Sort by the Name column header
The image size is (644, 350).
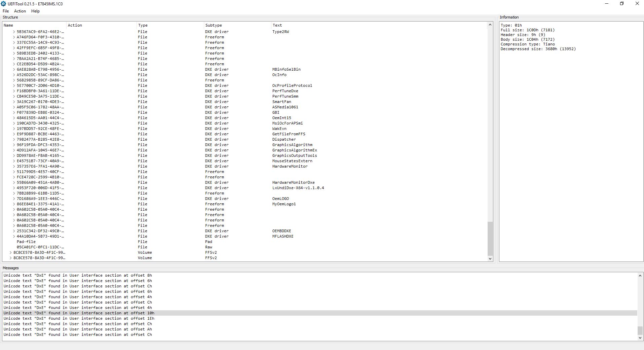[x=34, y=25]
